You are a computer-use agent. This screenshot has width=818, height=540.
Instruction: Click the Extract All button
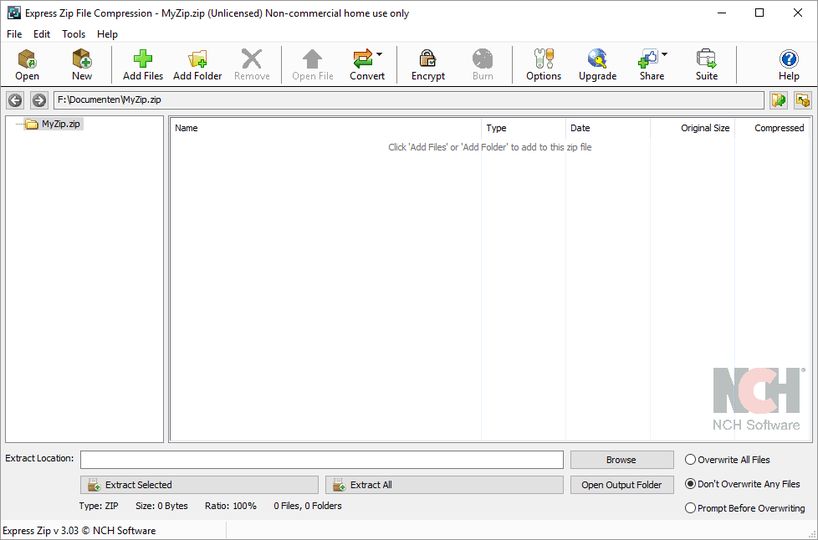pos(444,485)
